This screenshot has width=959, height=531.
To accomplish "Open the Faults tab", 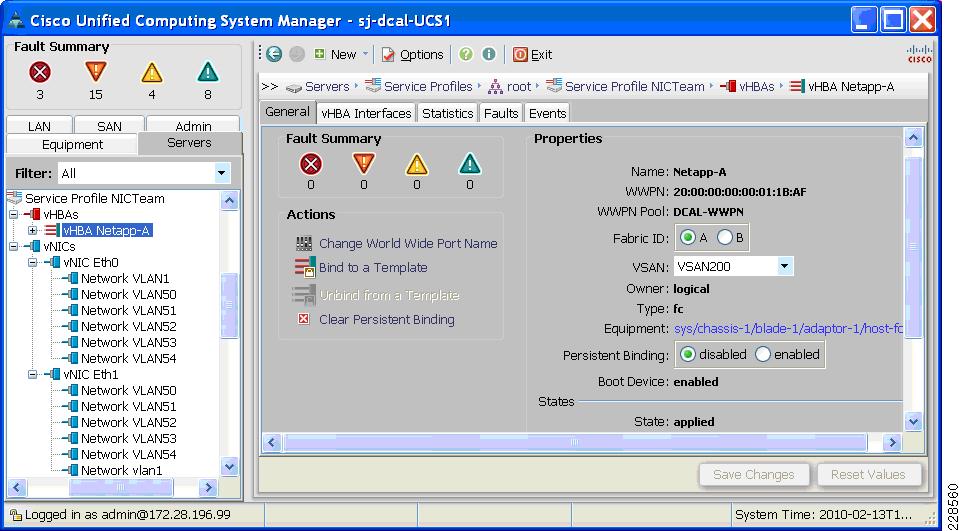I will 501,113.
